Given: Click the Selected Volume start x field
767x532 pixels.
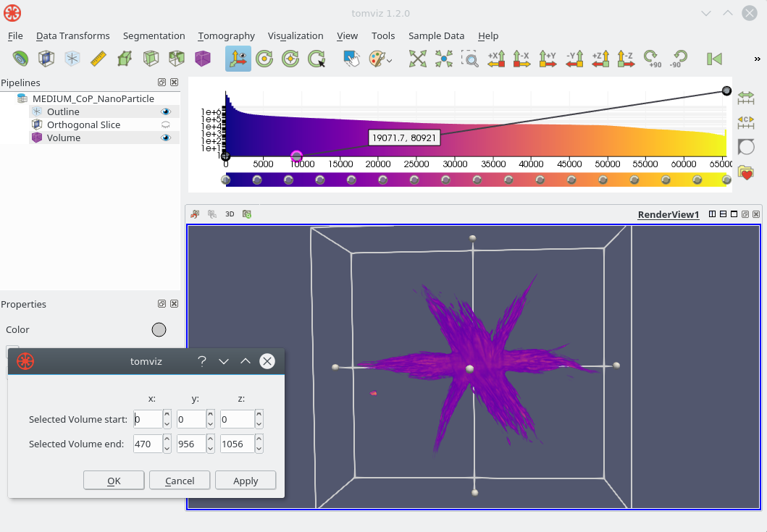Looking at the screenshot, I should click(x=148, y=419).
